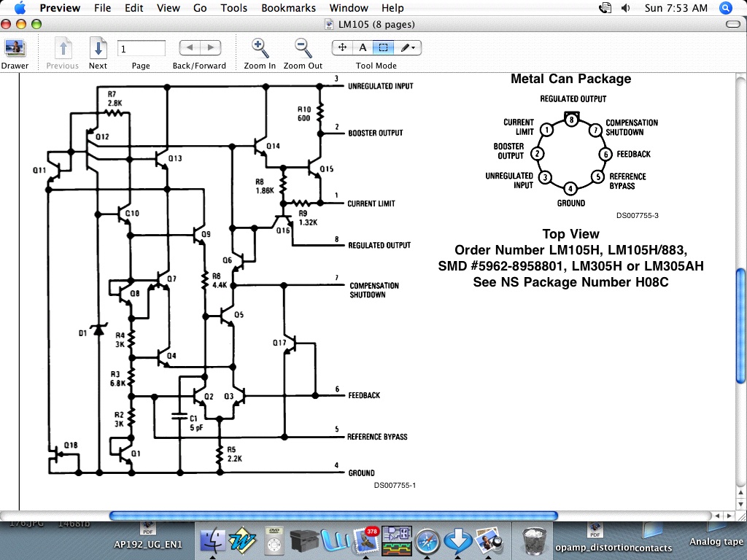This screenshot has height=560, width=747.
Task: Click the horizontal scrollbar thumb
Action: (333, 516)
